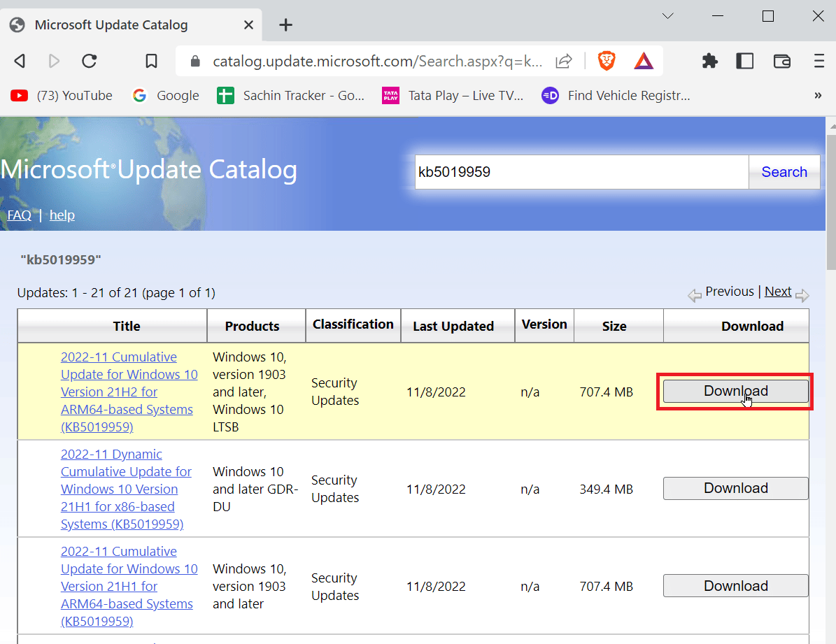This screenshot has height=644, width=836.
Task: Open the help link
Action: [62, 215]
